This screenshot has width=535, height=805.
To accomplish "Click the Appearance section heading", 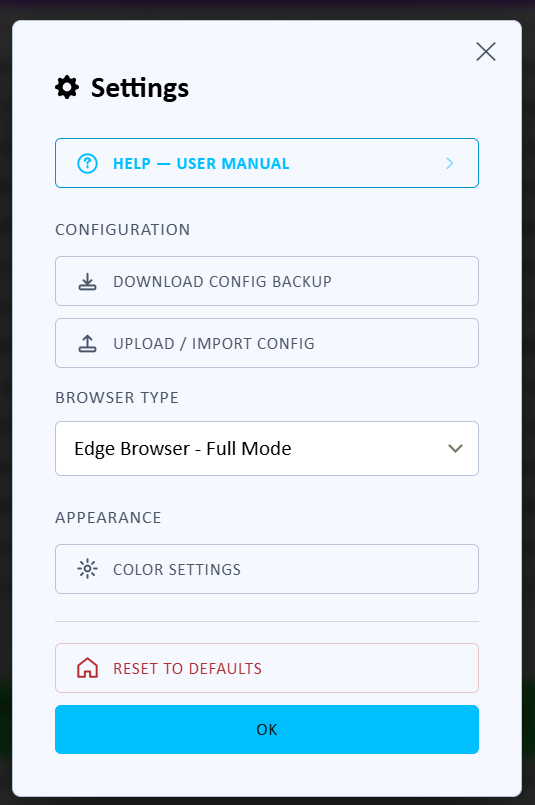I will point(108,518).
